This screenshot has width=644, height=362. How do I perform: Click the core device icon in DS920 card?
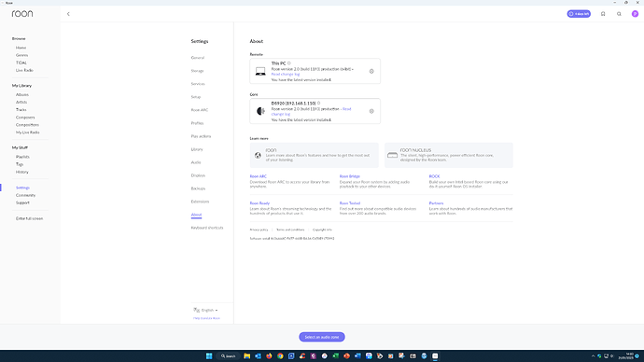point(260,111)
